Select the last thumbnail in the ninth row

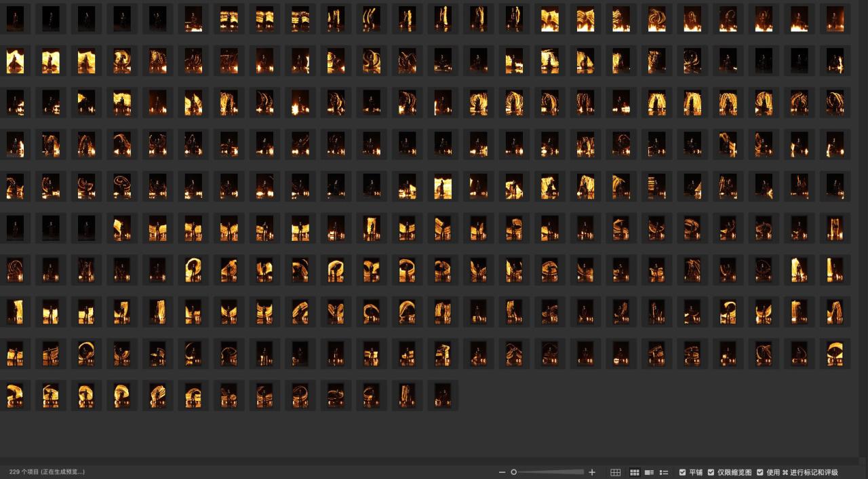click(x=835, y=353)
